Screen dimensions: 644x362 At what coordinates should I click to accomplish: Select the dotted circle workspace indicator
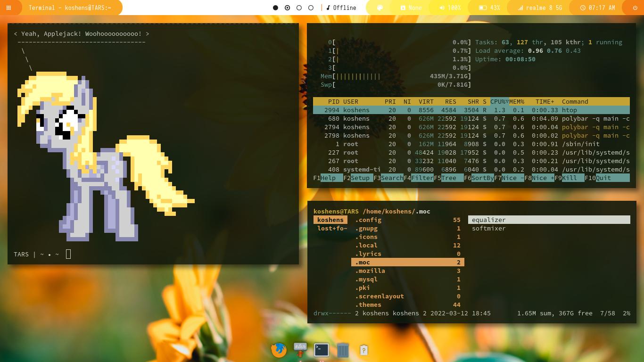point(287,8)
